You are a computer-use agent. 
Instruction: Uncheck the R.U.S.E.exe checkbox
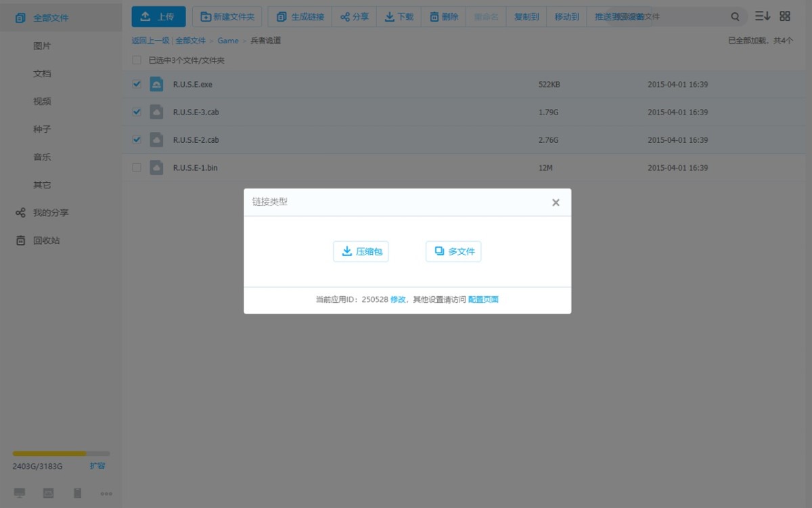point(137,85)
